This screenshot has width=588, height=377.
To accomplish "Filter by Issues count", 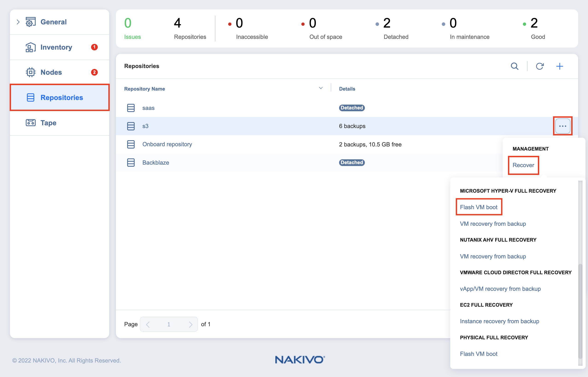I will (132, 29).
